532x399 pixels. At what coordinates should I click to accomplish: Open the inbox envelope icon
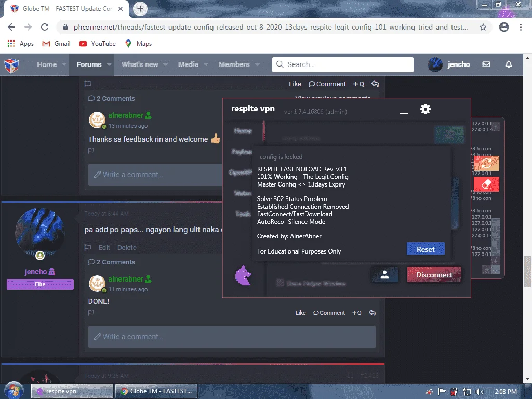pos(486,64)
